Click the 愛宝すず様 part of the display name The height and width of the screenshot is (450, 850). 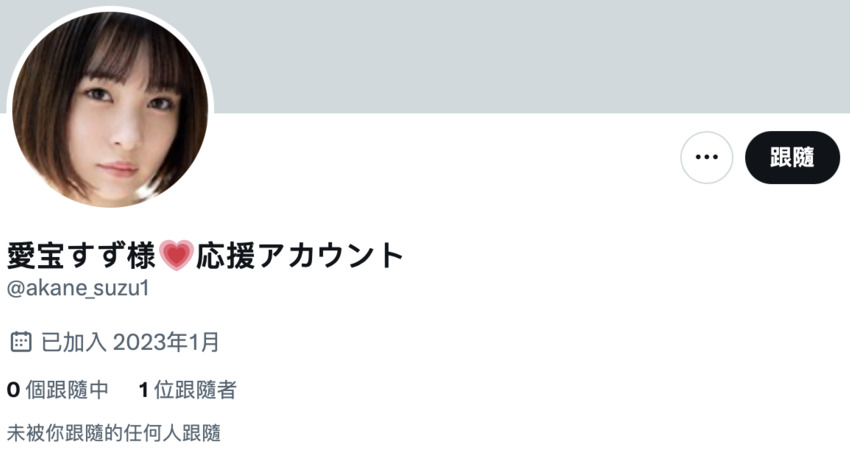point(82,255)
